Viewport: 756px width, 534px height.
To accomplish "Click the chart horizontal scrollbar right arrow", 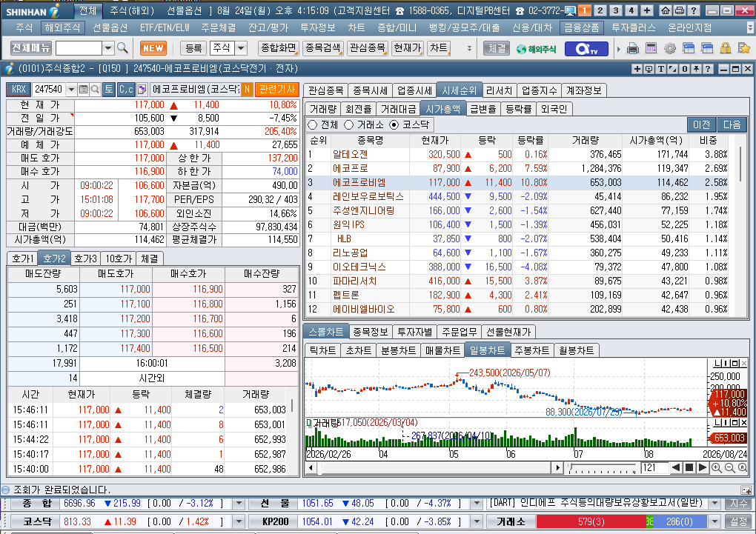I will point(558,467).
